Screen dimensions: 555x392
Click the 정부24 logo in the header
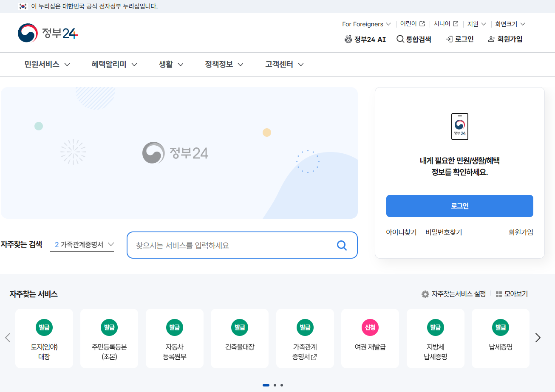coord(48,33)
